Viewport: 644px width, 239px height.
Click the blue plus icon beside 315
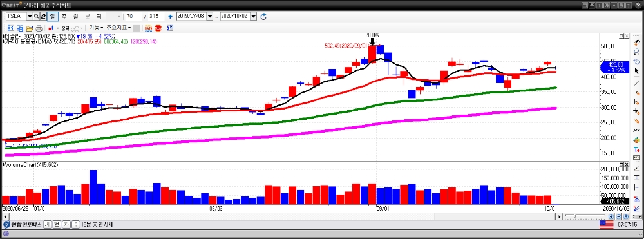pyautogui.click(x=170, y=17)
